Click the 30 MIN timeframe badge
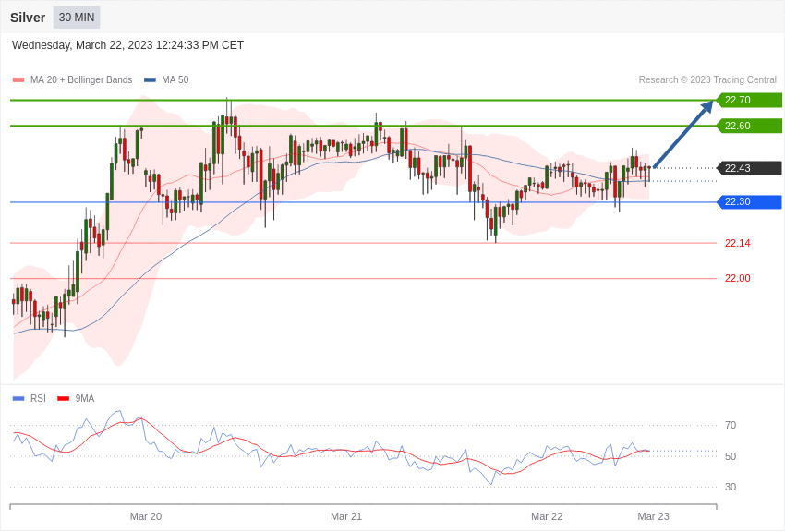The width and height of the screenshot is (785, 532). (x=77, y=18)
